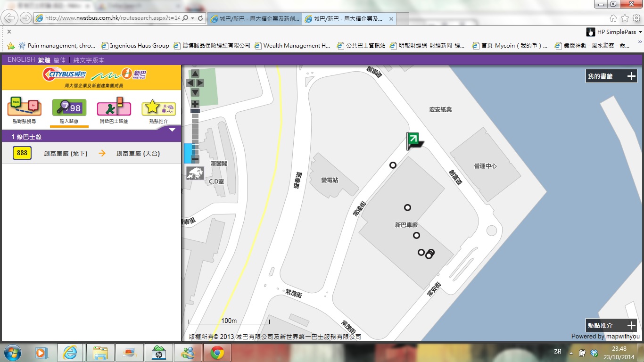
Task: Collapse the search panel with white triangle
Action: pyautogui.click(x=172, y=130)
